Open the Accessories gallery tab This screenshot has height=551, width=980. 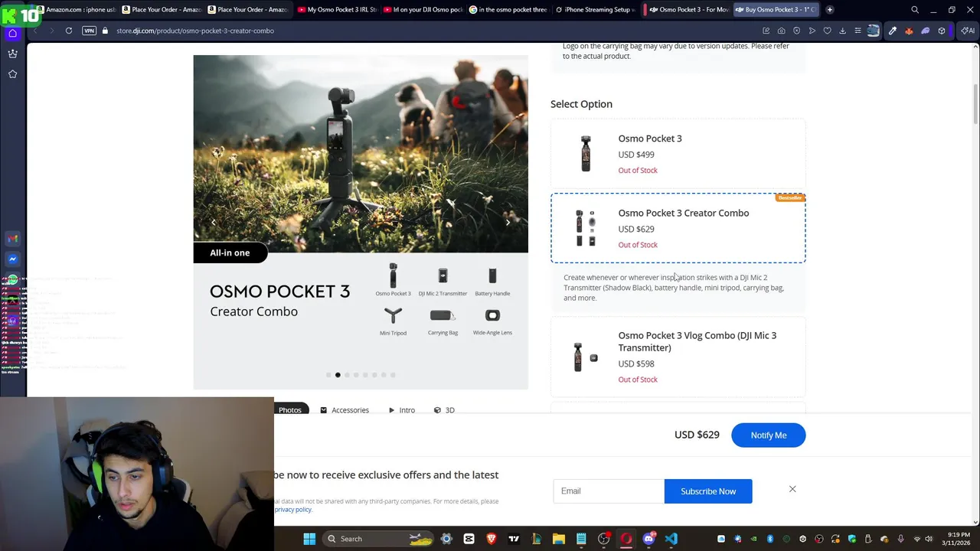point(345,410)
